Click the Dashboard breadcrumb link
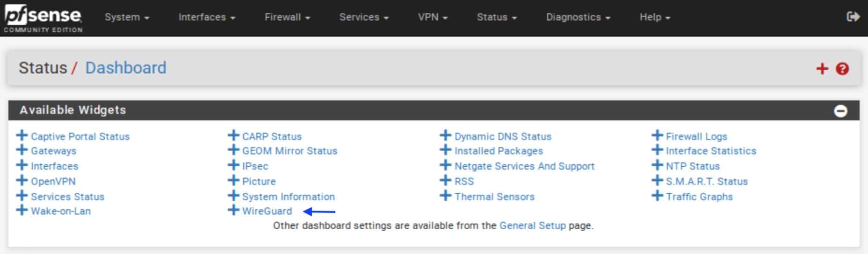Screen dimensions: 868x254 [x=126, y=68]
